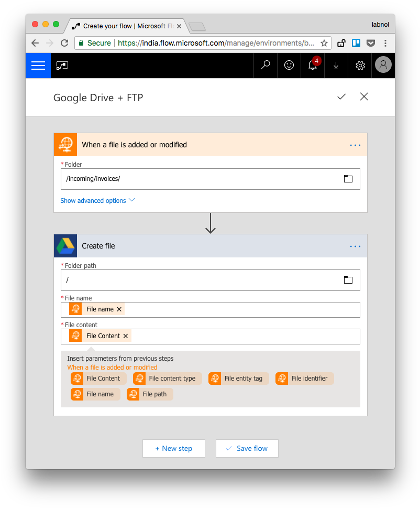This screenshot has width=420, height=508.
Task: Open the folder browser for the Folder field
Action: [348, 179]
